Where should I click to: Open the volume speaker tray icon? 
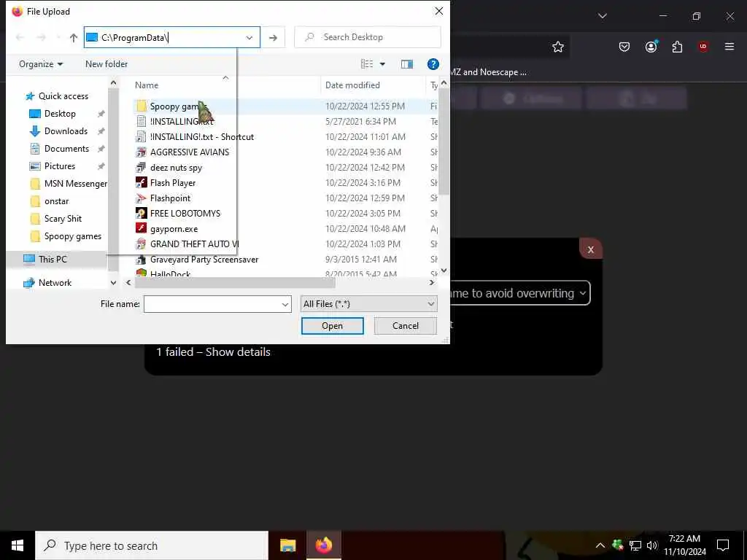coord(652,545)
